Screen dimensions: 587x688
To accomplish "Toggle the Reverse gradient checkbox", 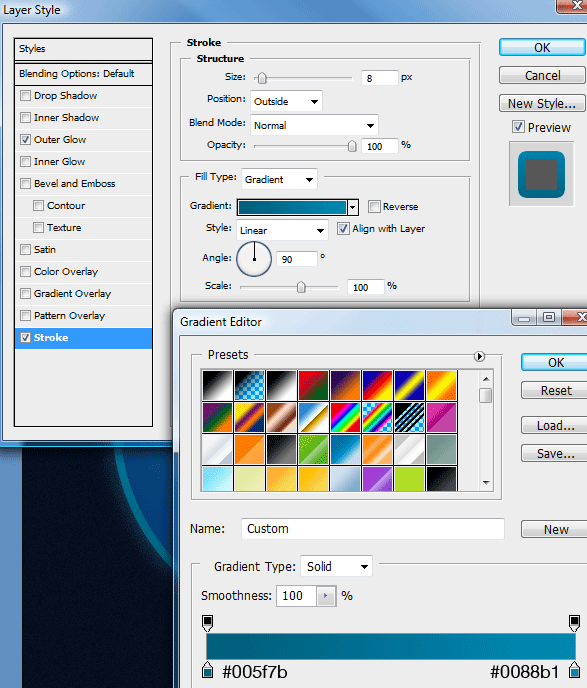I will tap(374, 206).
